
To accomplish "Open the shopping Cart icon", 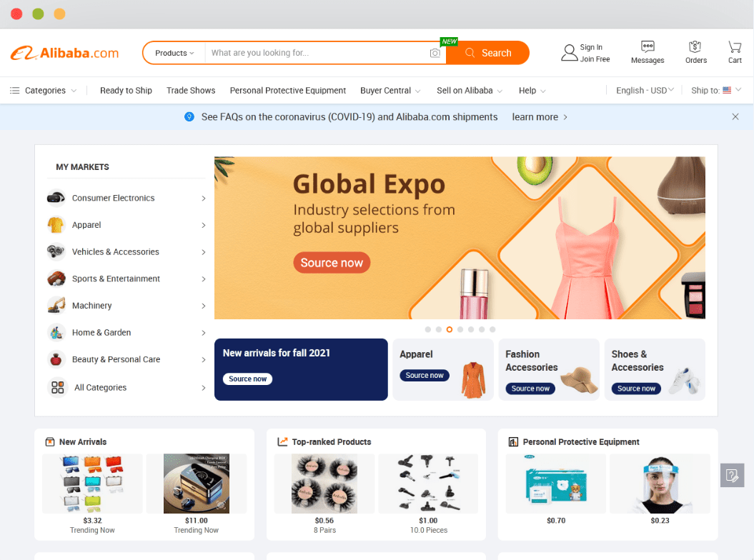I will coord(735,46).
